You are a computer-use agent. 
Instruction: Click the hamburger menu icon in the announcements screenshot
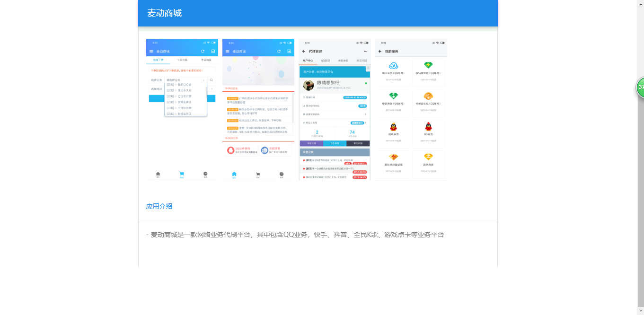click(x=228, y=51)
